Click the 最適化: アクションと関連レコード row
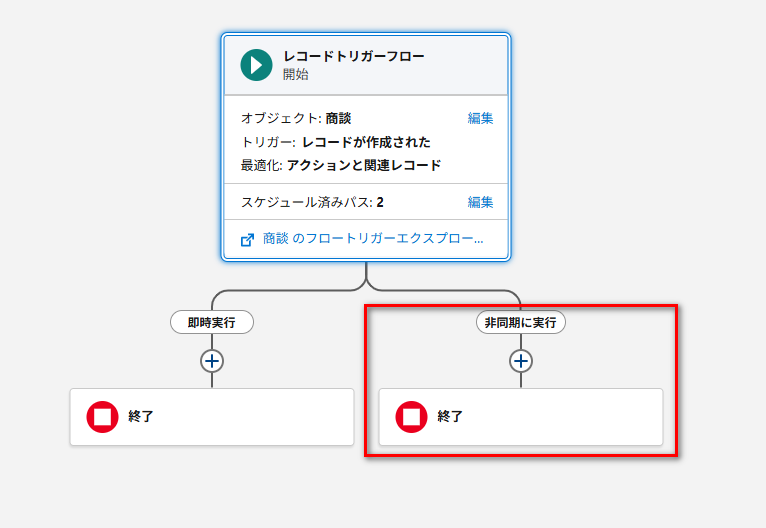766x528 pixels. click(341, 165)
